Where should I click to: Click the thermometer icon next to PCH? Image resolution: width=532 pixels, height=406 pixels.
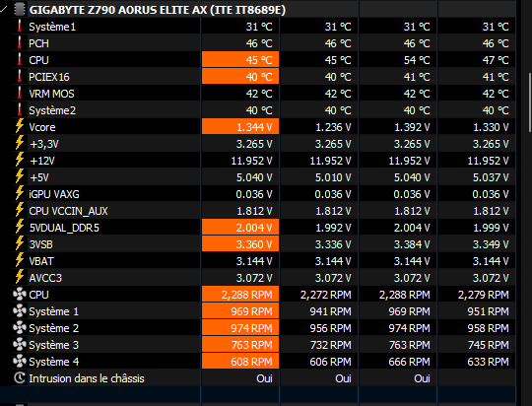coord(20,43)
